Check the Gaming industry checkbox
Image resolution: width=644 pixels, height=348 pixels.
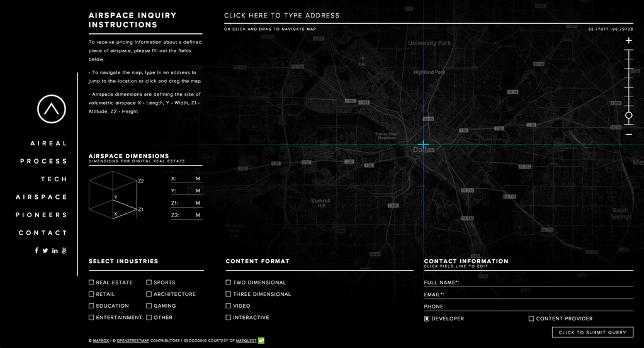click(149, 306)
